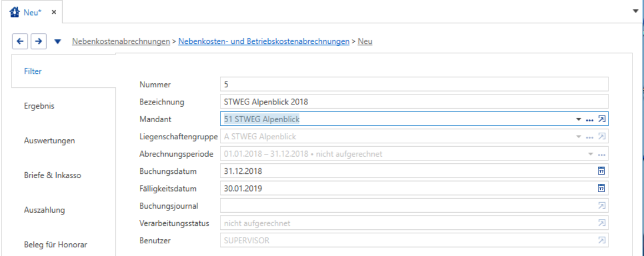
Task: Click the Liegenschaftengruppe label
Action: pos(179,137)
